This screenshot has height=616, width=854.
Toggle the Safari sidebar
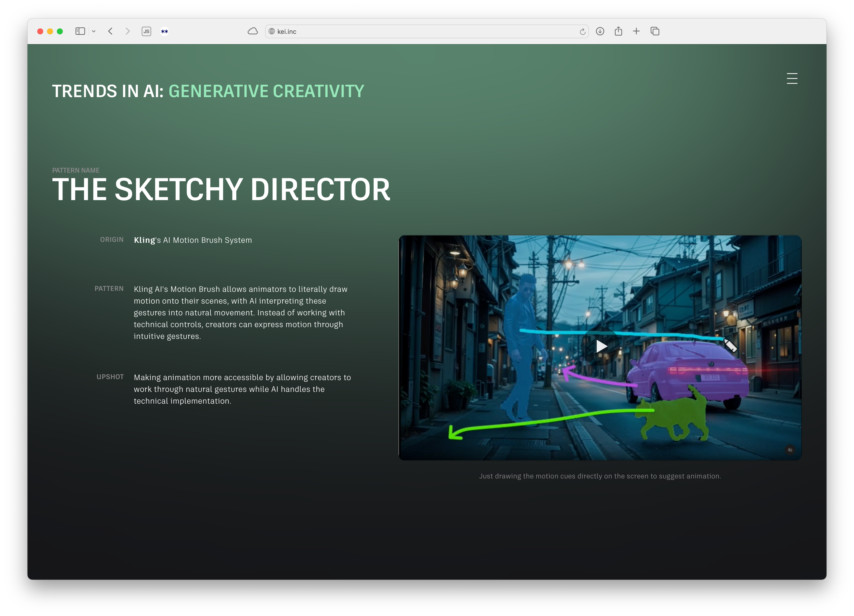(80, 31)
